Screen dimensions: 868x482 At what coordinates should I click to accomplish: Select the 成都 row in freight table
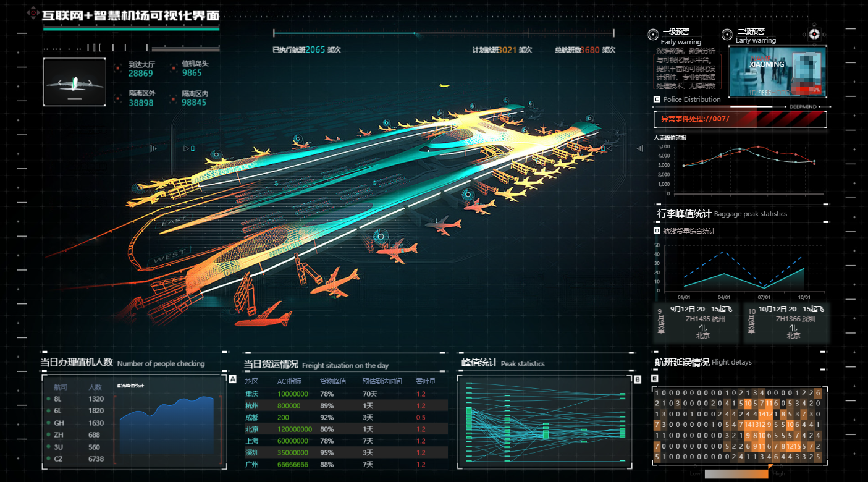coord(345,418)
